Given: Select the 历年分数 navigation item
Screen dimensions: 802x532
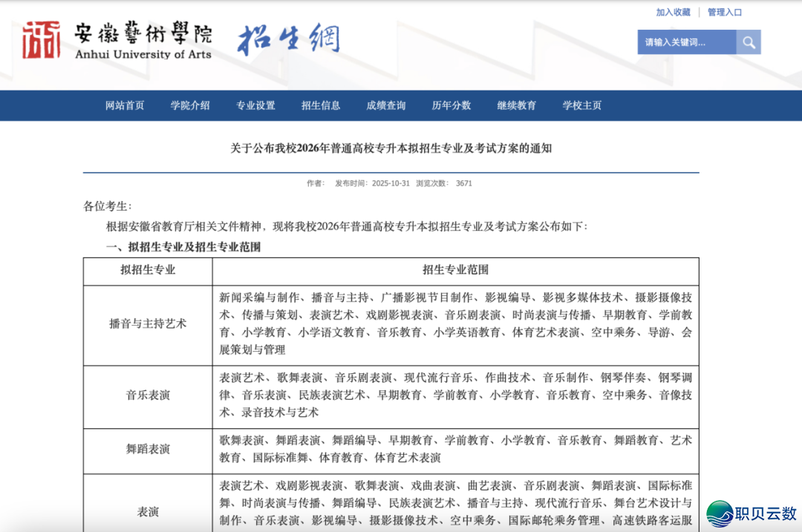Looking at the screenshot, I should coord(451,105).
